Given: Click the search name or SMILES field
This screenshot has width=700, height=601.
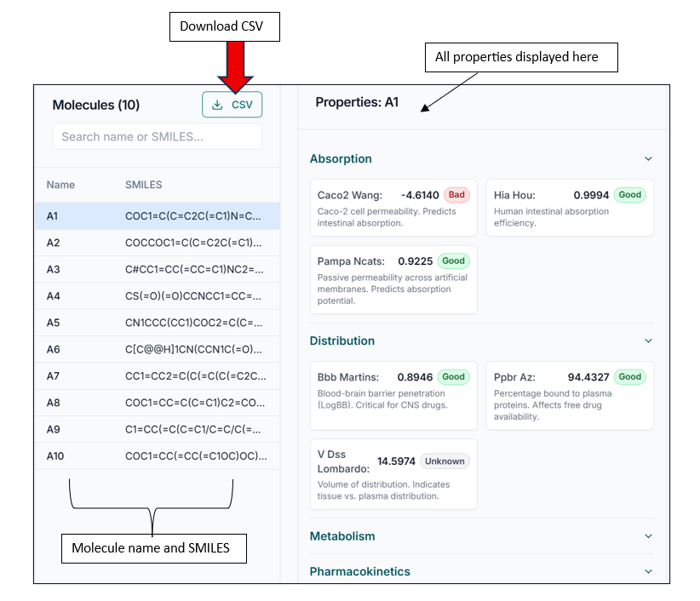Looking at the screenshot, I should [x=158, y=136].
